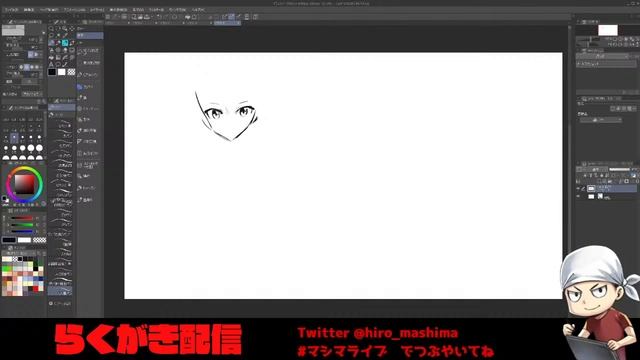Select the Zoom magnifier tool
Viewport: 640px width, 360px height.
tap(51, 29)
